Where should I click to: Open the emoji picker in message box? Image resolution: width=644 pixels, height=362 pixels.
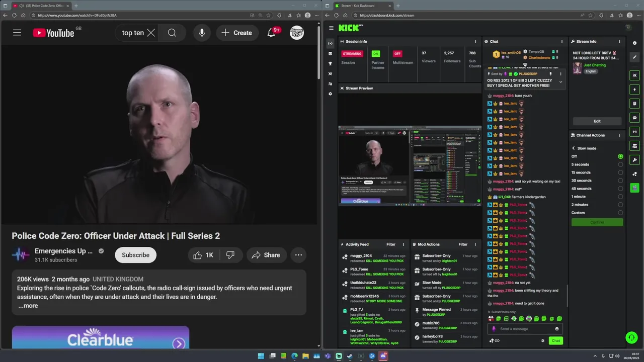coord(556,329)
